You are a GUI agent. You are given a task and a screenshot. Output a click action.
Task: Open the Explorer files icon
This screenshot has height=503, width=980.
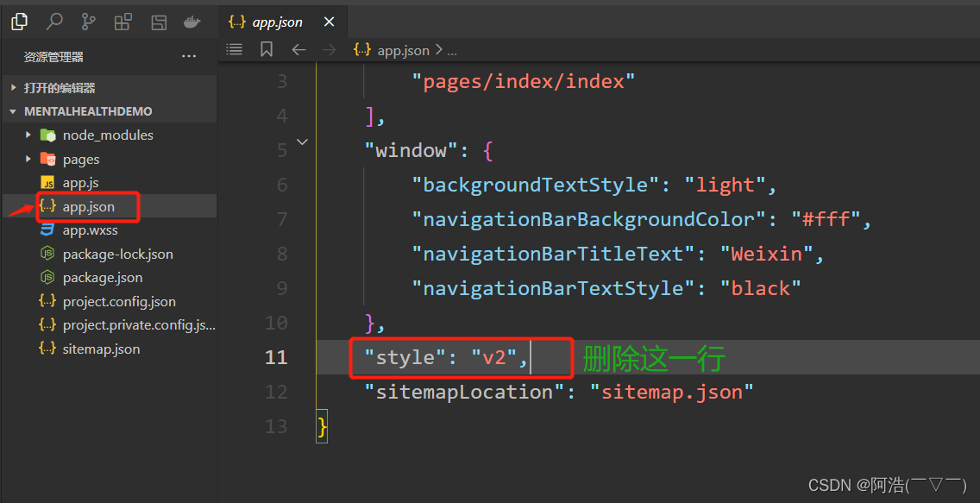coord(20,22)
